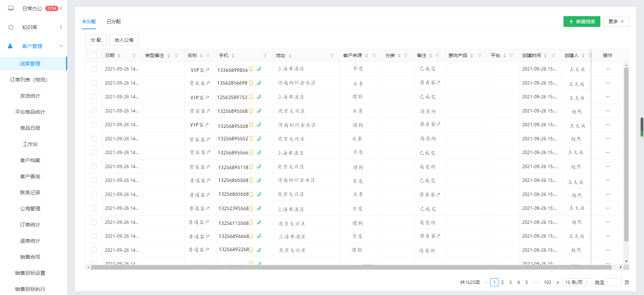Click the 知识库 gear icon

[x=11, y=27]
